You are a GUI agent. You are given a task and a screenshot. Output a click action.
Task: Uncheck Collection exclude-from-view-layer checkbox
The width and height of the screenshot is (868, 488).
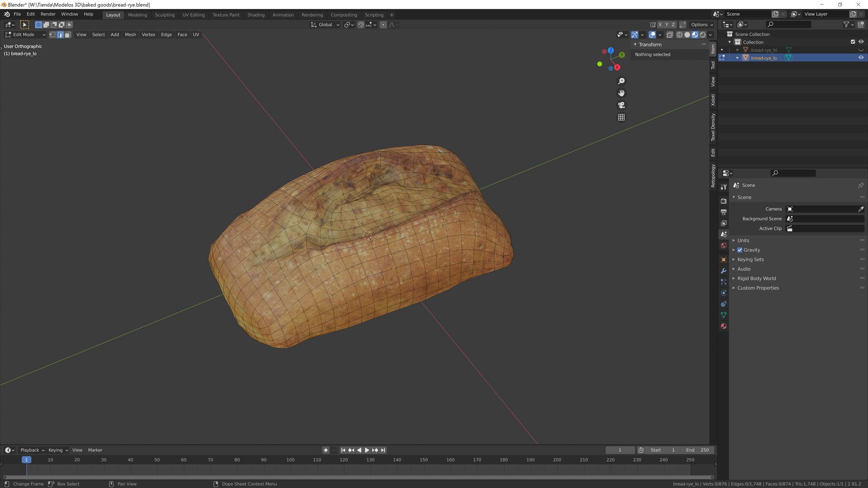[x=853, y=42]
